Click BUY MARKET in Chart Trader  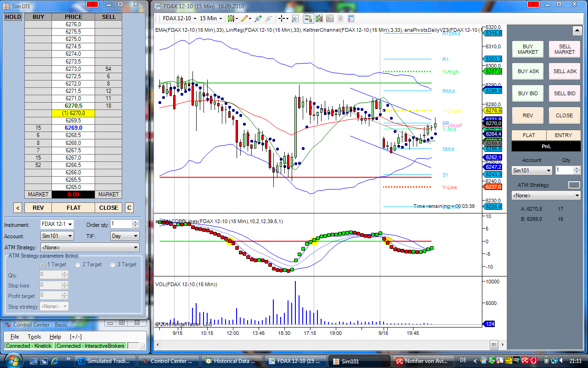coord(528,49)
